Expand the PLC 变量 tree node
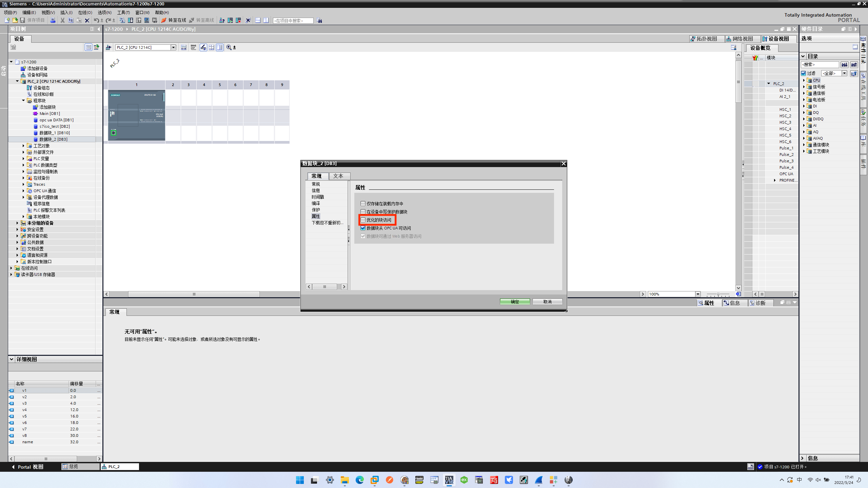 coord(23,159)
